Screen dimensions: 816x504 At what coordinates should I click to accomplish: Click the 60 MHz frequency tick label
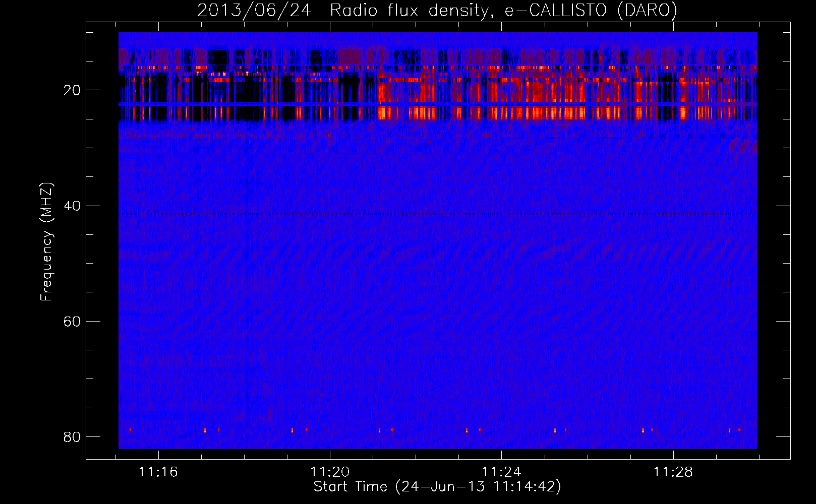(x=72, y=322)
